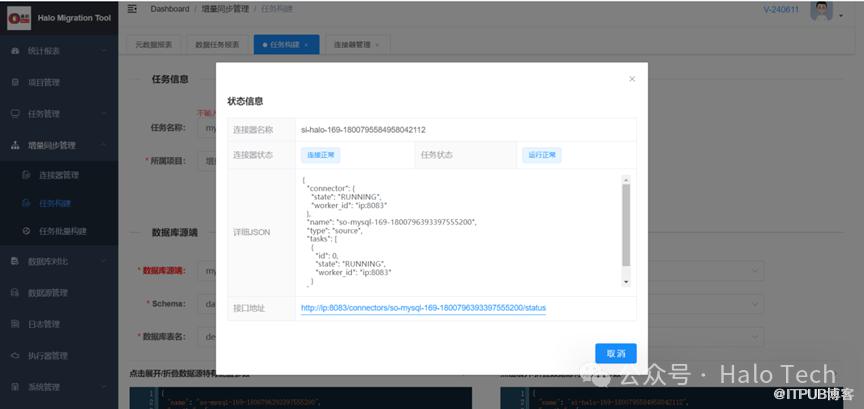Open the user avatar in header

coord(821,10)
